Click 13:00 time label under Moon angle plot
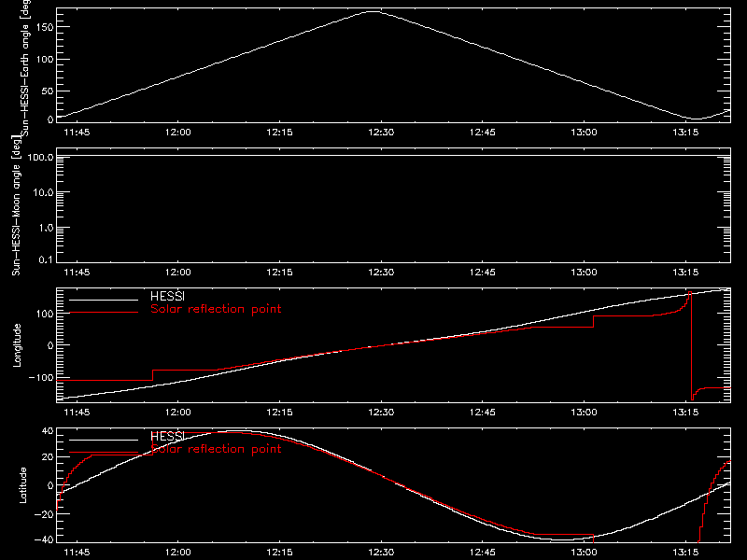Viewport: 747px width, 560px height. (x=585, y=273)
